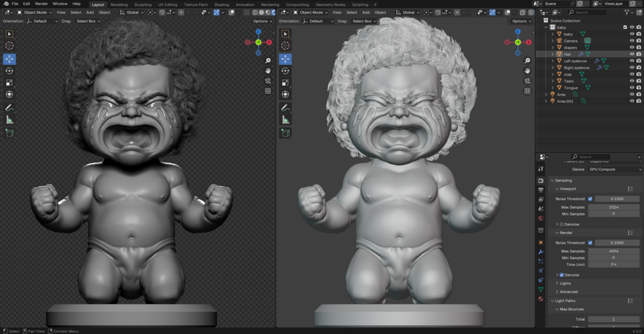
Task: Toggle Viewport Noise Threshold checkbox
Action: click(590, 198)
